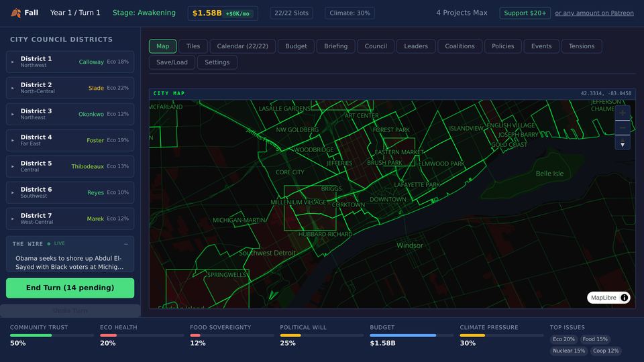The image size is (644, 362).
Task: Minimize The Wire news panel
Action: (x=126, y=244)
